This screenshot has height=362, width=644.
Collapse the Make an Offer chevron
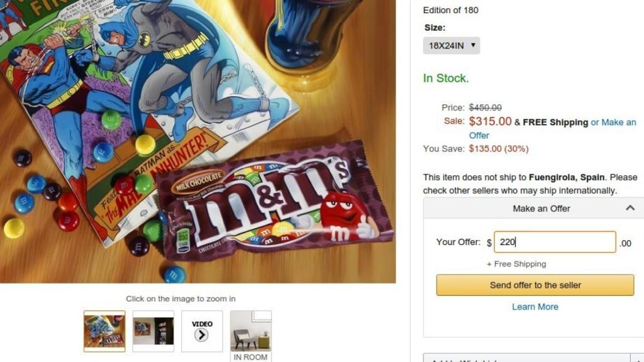tap(630, 208)
